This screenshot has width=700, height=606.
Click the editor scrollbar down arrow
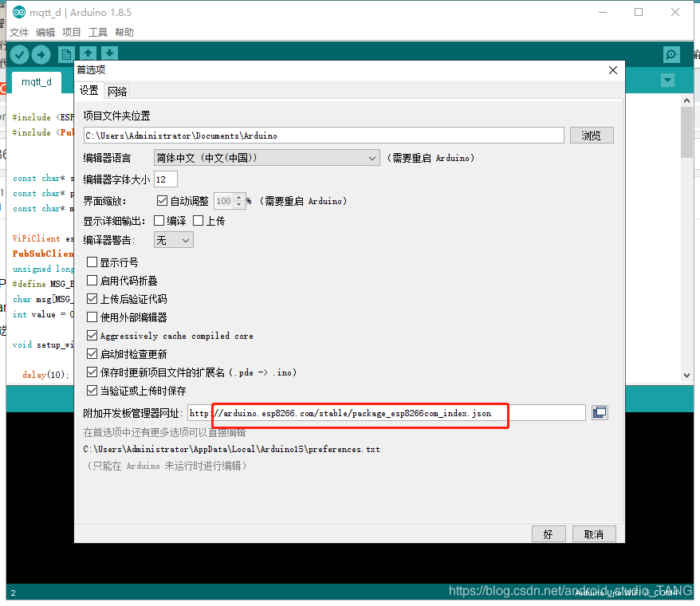pyautogui.click(x=686, y=375)
